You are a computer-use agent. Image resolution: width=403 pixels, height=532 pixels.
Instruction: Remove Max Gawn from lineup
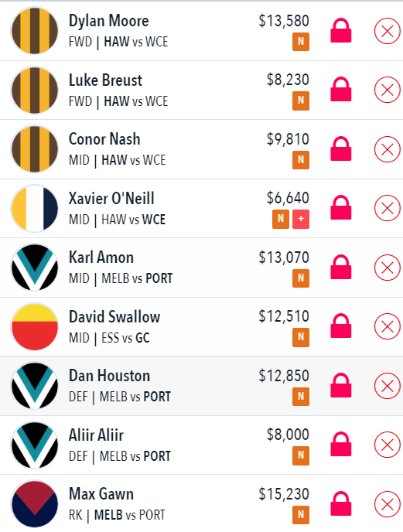388,504
